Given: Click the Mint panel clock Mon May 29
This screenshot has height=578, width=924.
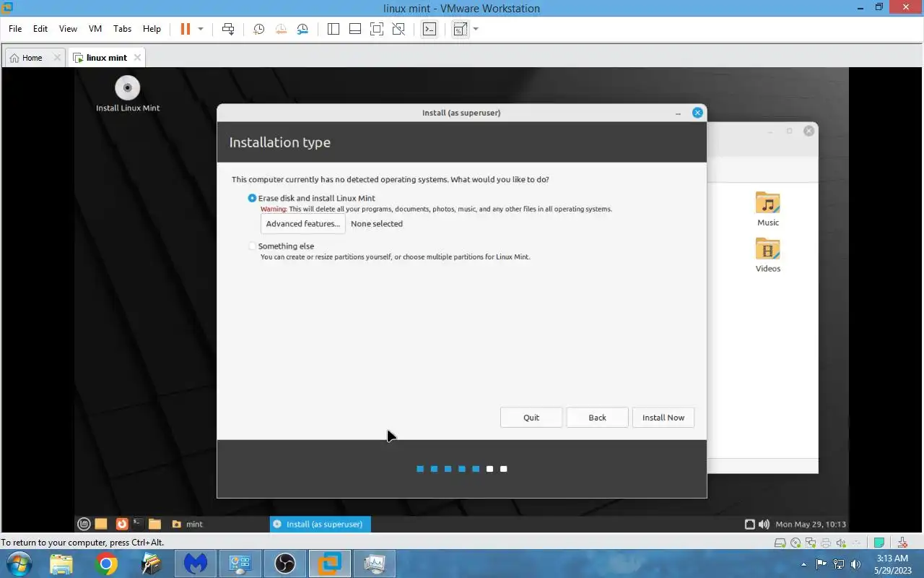Looking at the screenshot, I should point(811,524).
